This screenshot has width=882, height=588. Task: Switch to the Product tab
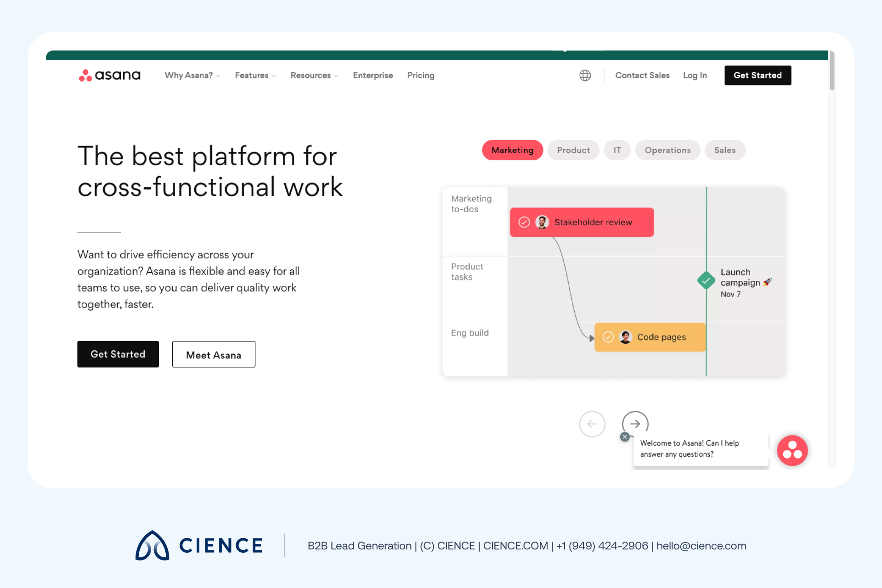click(573, 150)
